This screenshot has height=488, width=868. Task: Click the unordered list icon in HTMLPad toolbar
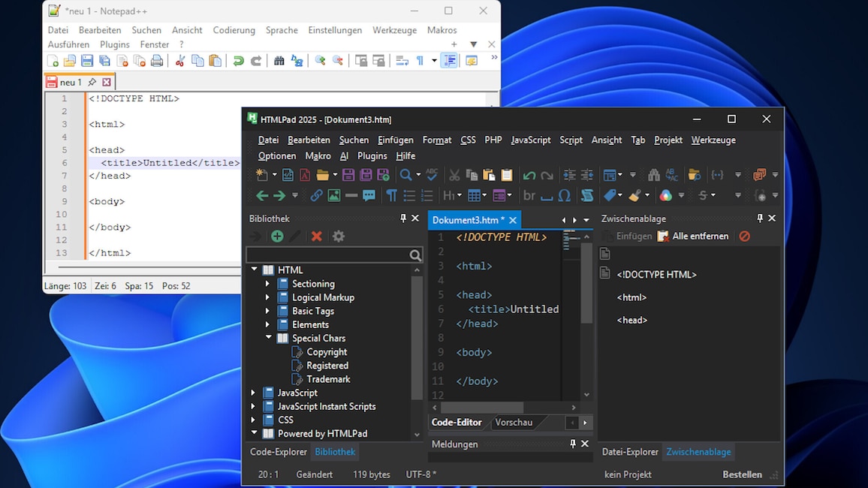[x=409, y=195]
